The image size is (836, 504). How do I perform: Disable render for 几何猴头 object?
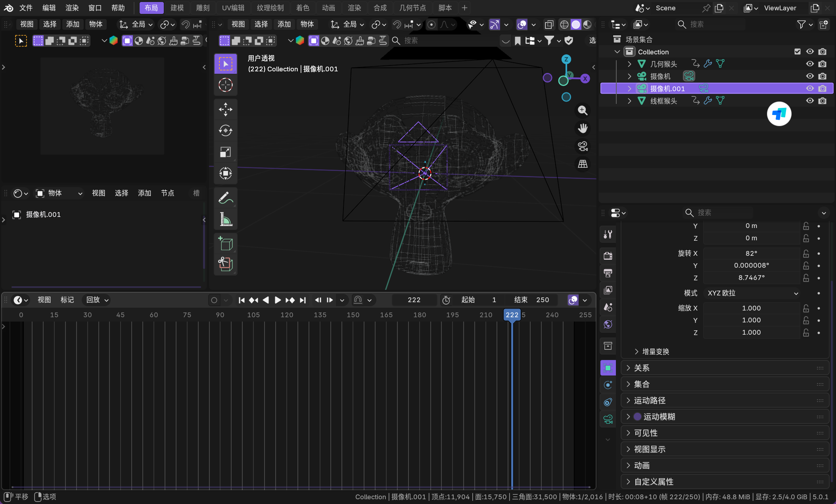tap(823, 64)
